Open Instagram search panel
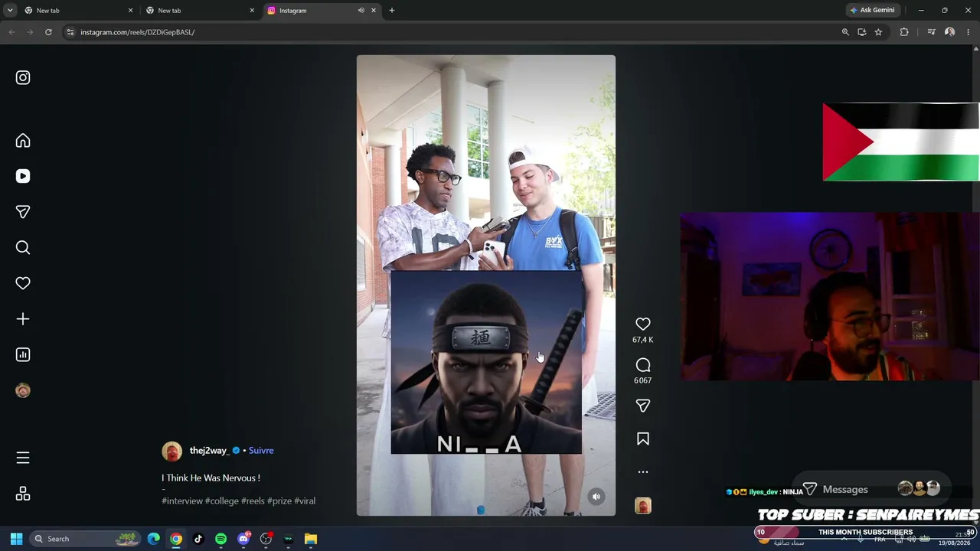Viewport: 980px width, 551px height. click(x=23, y=247)
